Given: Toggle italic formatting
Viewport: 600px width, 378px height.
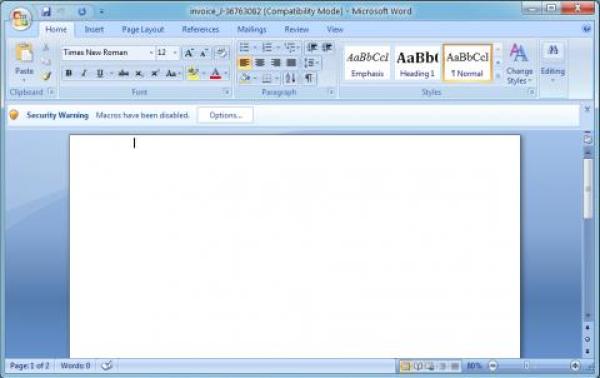Looking at the screenshot, I should 84,73.
